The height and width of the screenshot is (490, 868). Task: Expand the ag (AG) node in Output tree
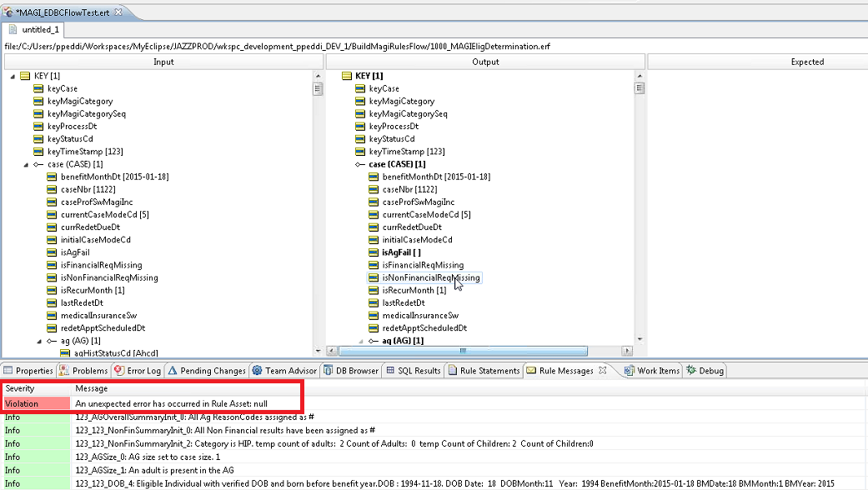[363, 340]
